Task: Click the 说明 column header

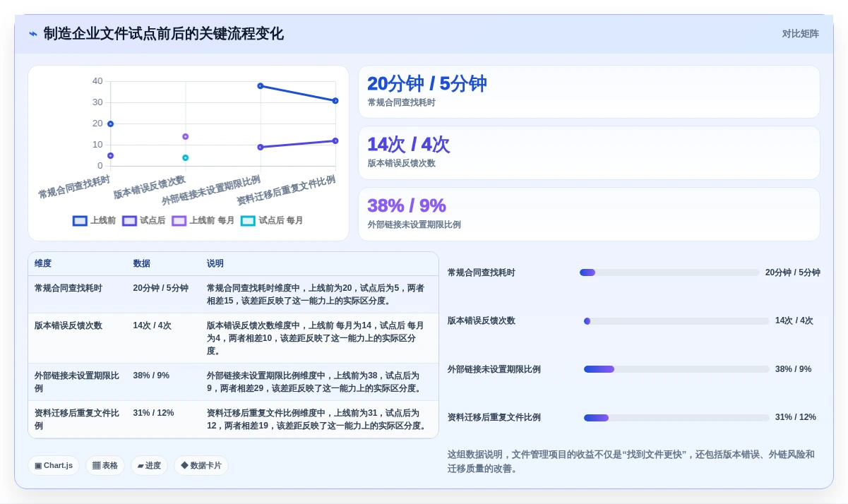Action: coord(215,263)
